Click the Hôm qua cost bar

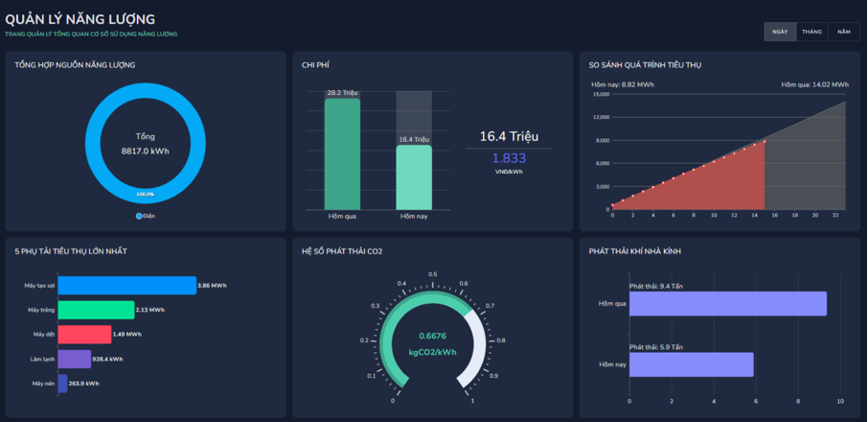[x=342, y=153]
